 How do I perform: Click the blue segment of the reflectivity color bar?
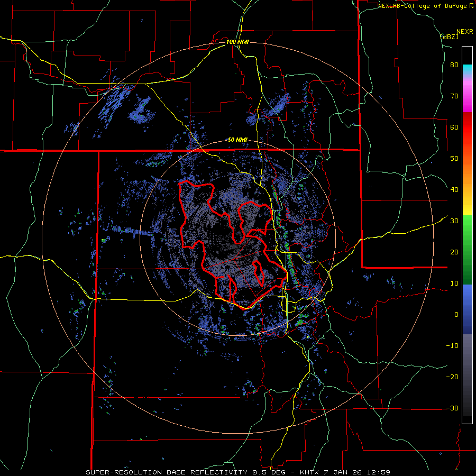[467, 309]
